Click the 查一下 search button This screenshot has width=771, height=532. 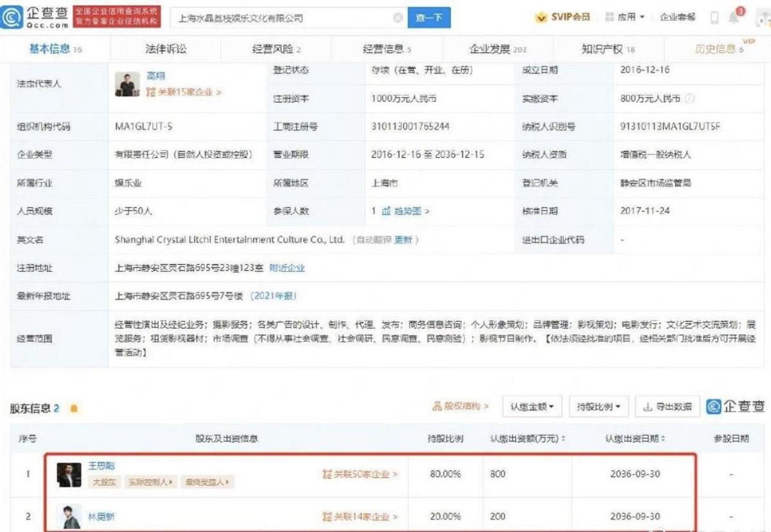click(x=429, y=18)
